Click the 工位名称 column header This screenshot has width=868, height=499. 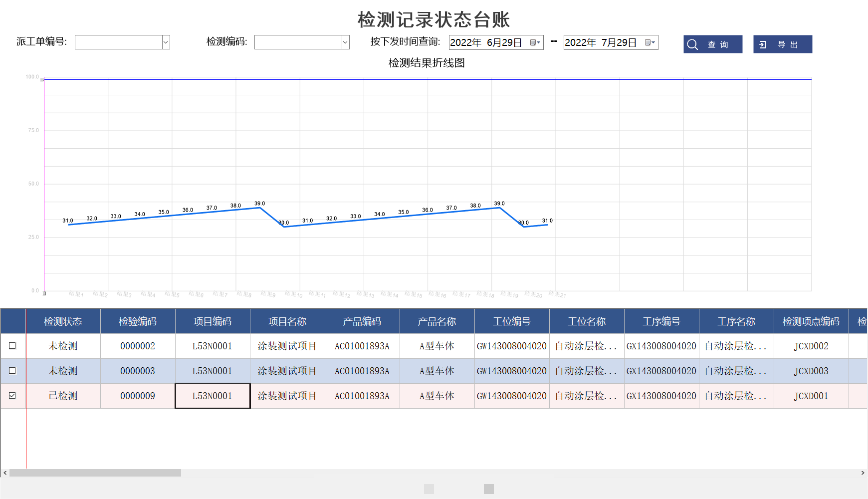pos(587,321)
